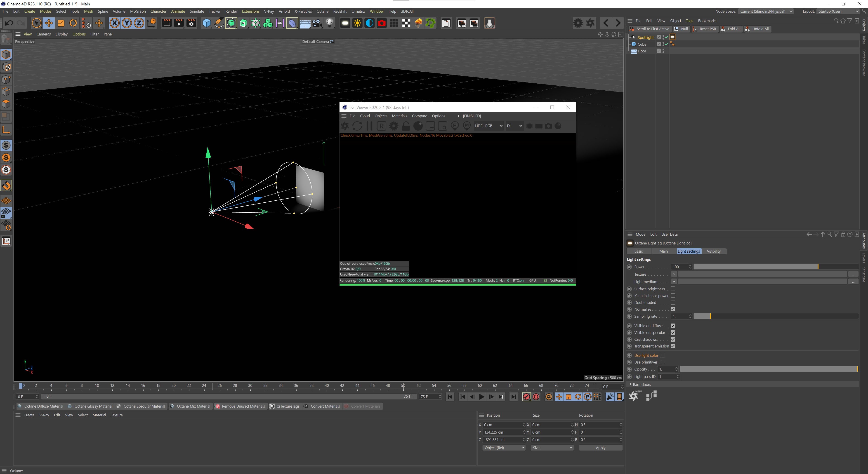Image resolution: width=868 pixels, height=474 pixels.
Task: Open Edit Render Settings clapperboard gear
Action: coord(191,23)
